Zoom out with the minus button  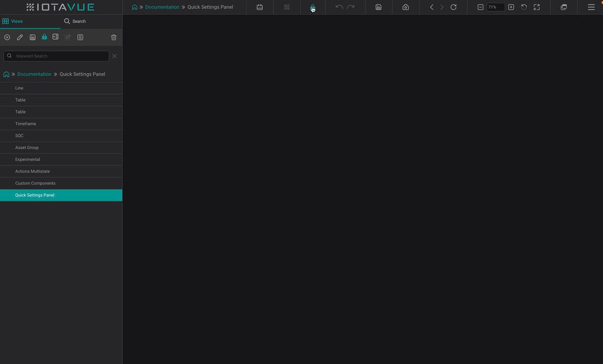(480, 7)
